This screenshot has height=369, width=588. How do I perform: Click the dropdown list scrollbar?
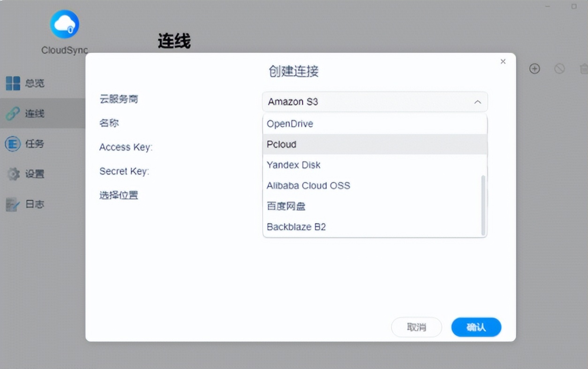pyautogui.click(x=483, y=202)
